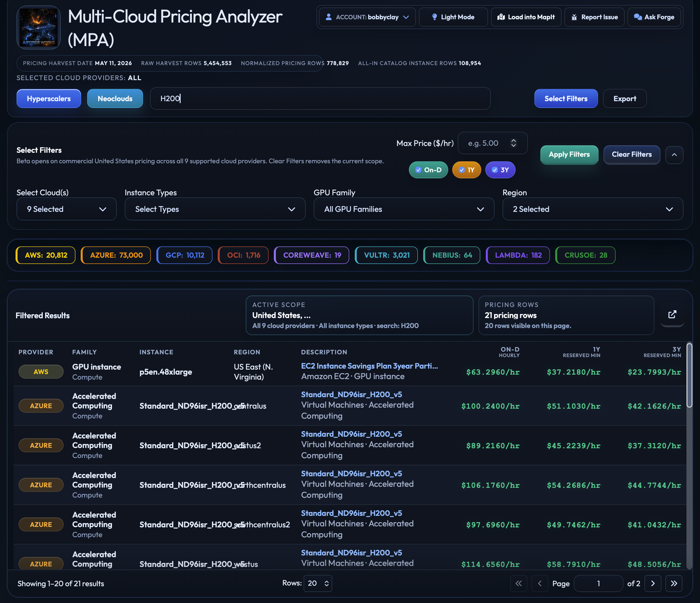Open Standard_ND96isr_H200_v5 link in centralus row

pyautogui.click(x=351, y=394)
